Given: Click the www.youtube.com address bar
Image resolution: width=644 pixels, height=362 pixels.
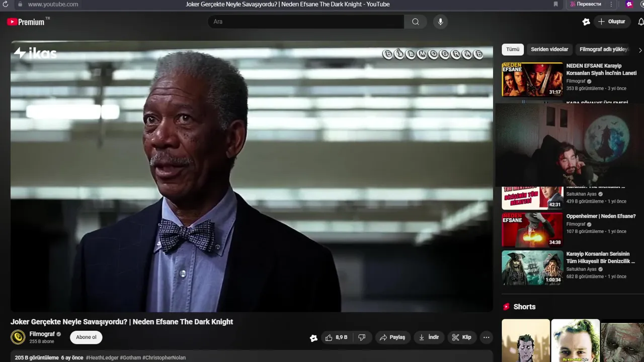Looking at the screenshot, I should pyautogui.click(x=53, y=4).
